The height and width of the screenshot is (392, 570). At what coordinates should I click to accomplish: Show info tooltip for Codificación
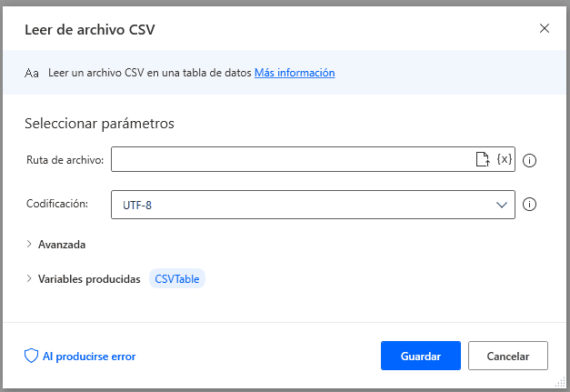click(529, 205)
